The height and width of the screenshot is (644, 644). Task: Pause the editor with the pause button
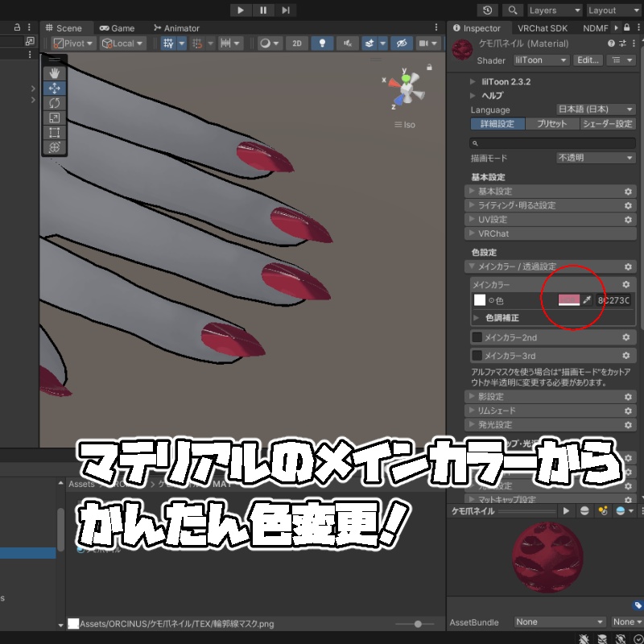tap(263, 10)
